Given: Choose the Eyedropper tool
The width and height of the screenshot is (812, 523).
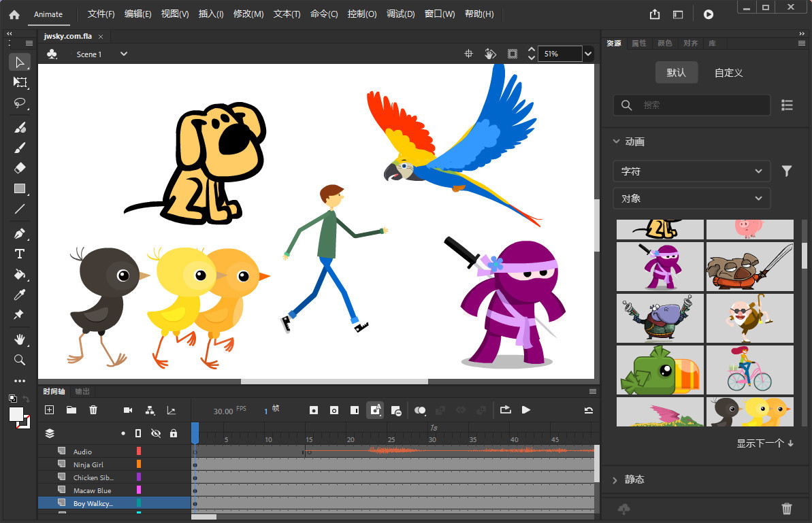Looking at the screenshot, I should click(20, 294).
